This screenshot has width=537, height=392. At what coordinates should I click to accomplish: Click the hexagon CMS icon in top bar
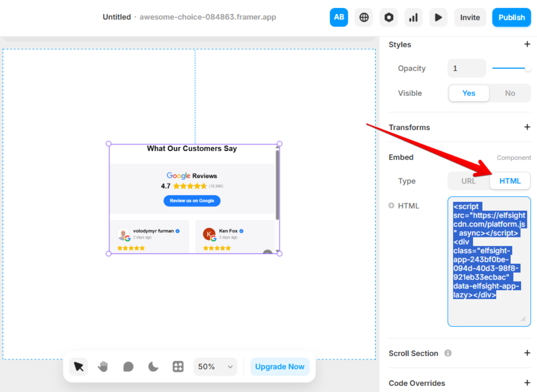pyautogui.click(x=388, y=17)
